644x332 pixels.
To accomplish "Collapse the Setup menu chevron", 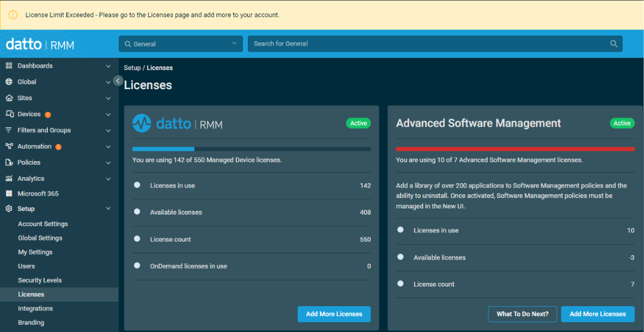I will point(108,208).
